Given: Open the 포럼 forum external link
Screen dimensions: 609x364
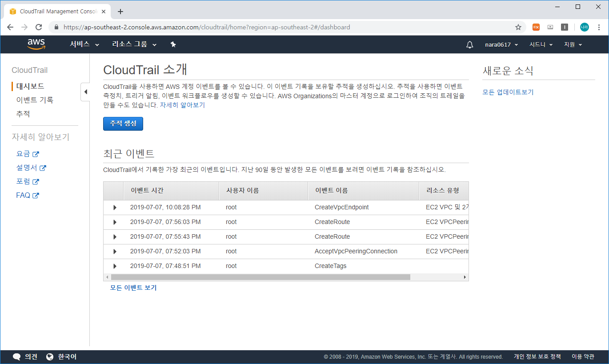Looking at the screenshot, I should 28,181.
